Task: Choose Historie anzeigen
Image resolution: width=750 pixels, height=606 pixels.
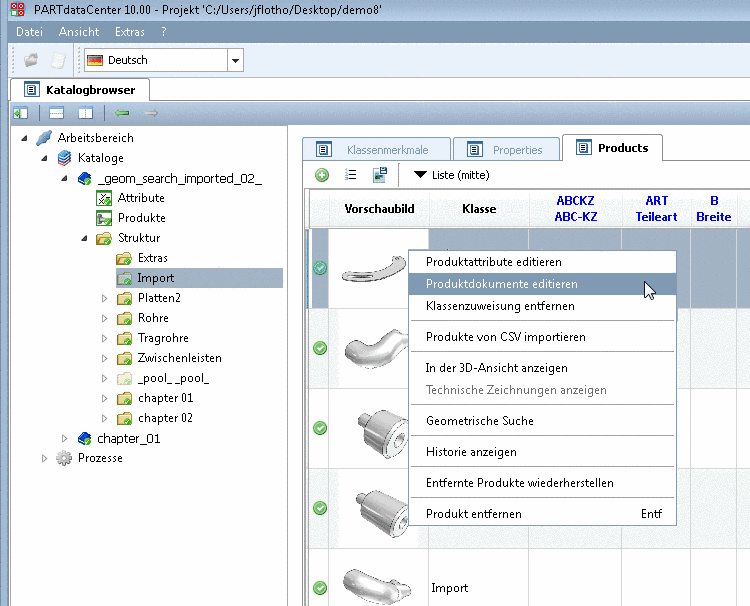Action: coord(542,452)
